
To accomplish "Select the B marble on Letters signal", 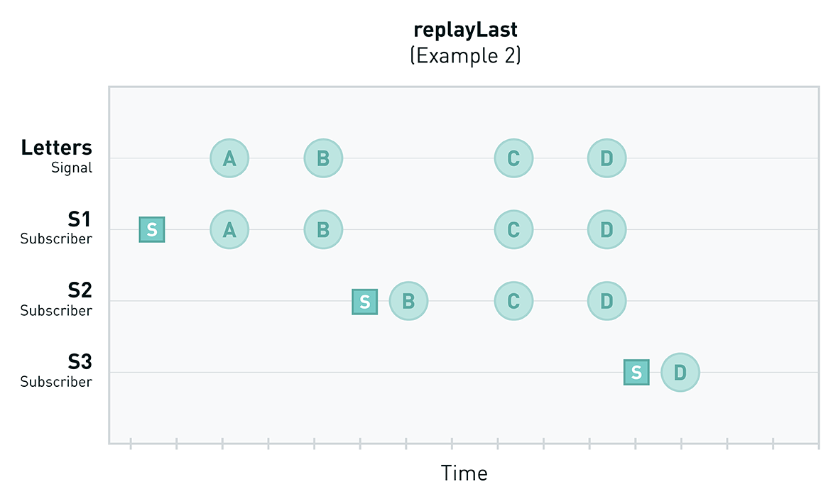I will point(323,158).
